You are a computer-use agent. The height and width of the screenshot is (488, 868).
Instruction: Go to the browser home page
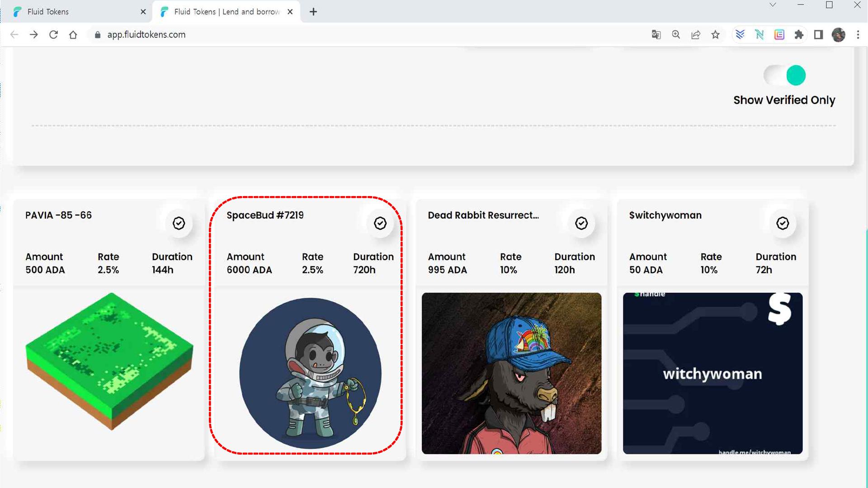pos(73,35)
